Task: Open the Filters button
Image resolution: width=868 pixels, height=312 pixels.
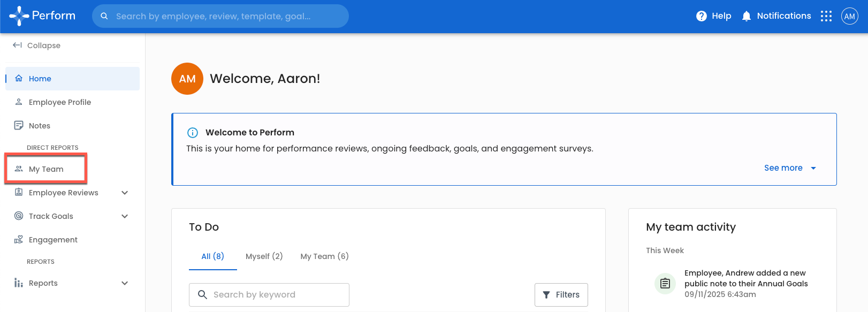Action: coord(561,295)
